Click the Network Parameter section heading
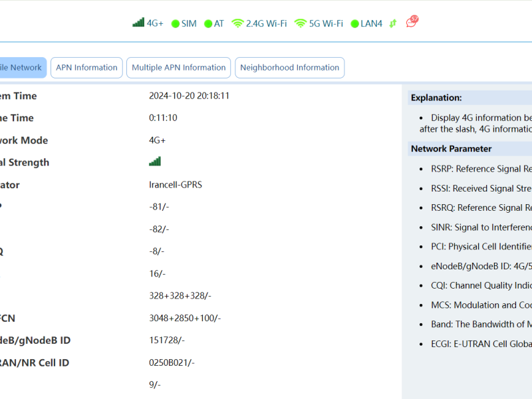The height and width of the screenshot is (399, 532). [x=451, y=149]
